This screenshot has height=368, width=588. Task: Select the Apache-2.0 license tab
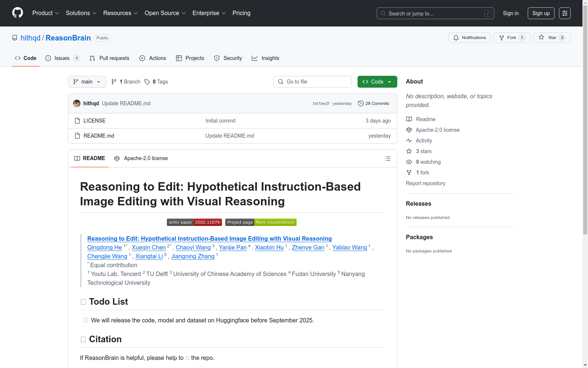pos(141,158)
